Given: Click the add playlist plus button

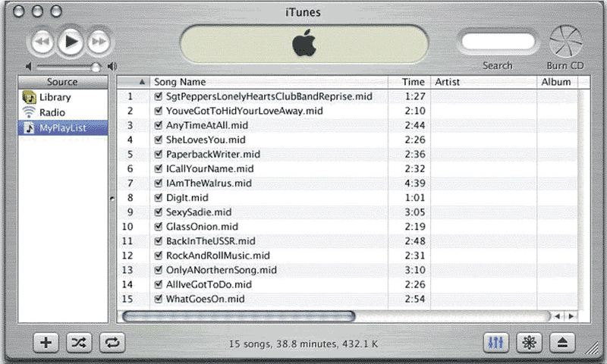Looking at the screenshot, I should click(46, 342).
